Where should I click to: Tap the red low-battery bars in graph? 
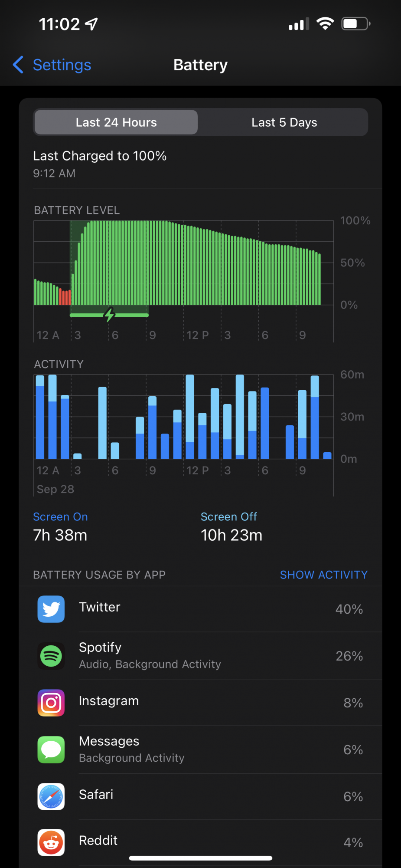click(x=65, y=297)
